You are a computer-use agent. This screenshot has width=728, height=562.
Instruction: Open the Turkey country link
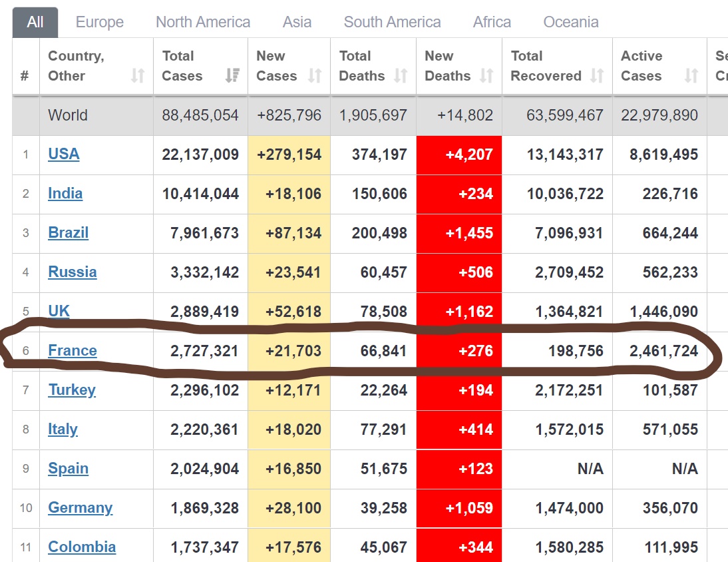tap(72, 390)
